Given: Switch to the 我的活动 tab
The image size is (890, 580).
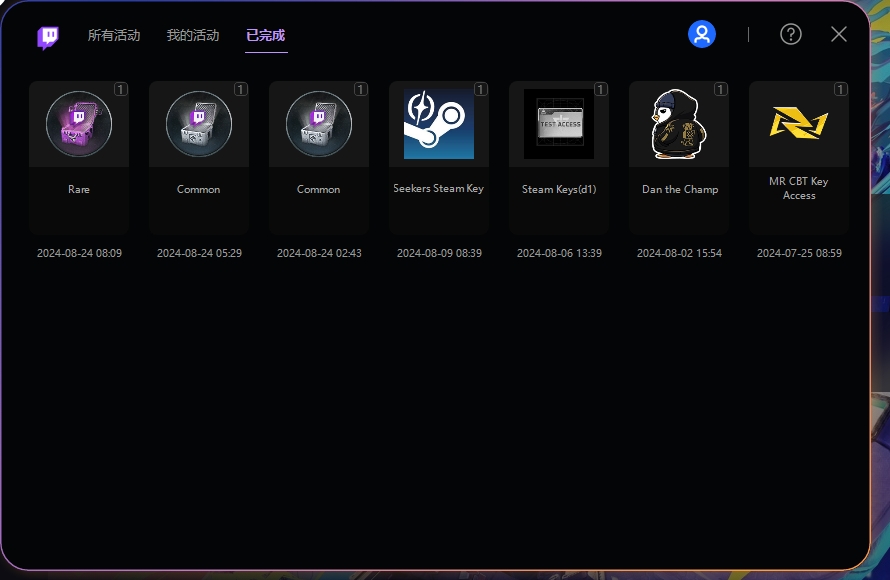Looking at the screenshot, I should [193, 35].
